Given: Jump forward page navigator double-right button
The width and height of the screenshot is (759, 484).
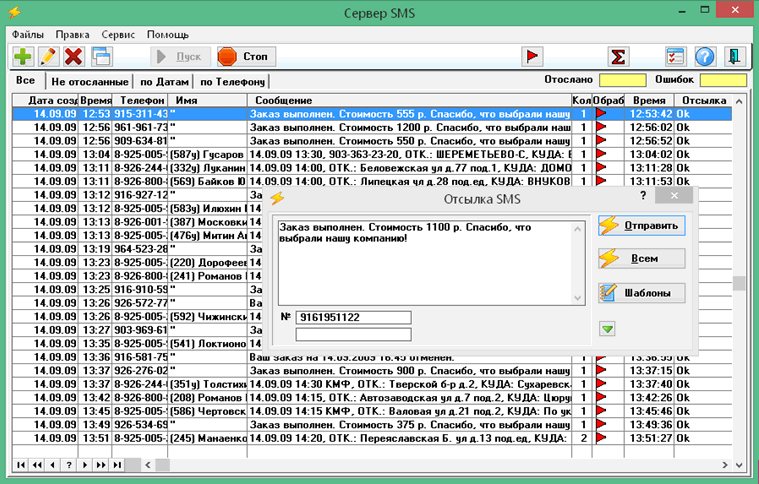Looking at the screenshot, I should click(x=101, y=465).
